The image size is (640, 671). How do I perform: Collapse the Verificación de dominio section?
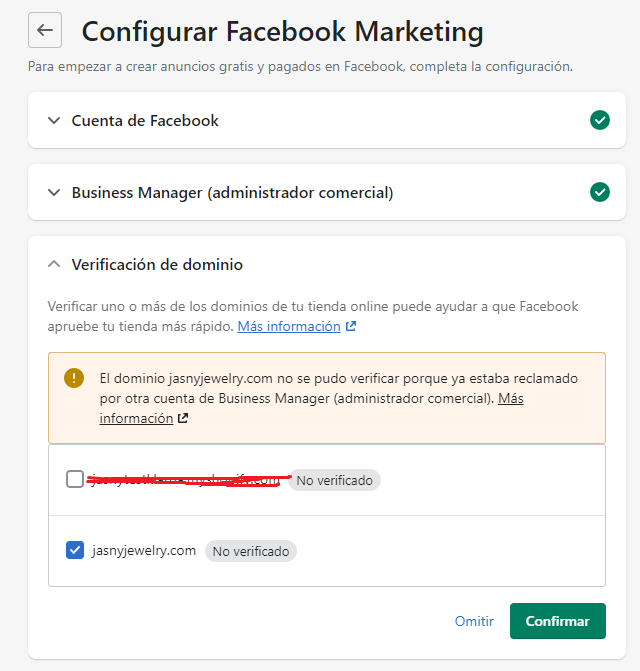tap(54, 264)
